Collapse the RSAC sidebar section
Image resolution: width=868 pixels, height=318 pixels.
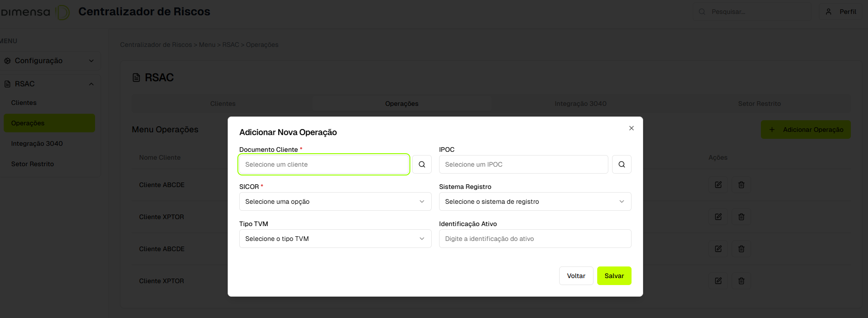[x=91, y=84]
